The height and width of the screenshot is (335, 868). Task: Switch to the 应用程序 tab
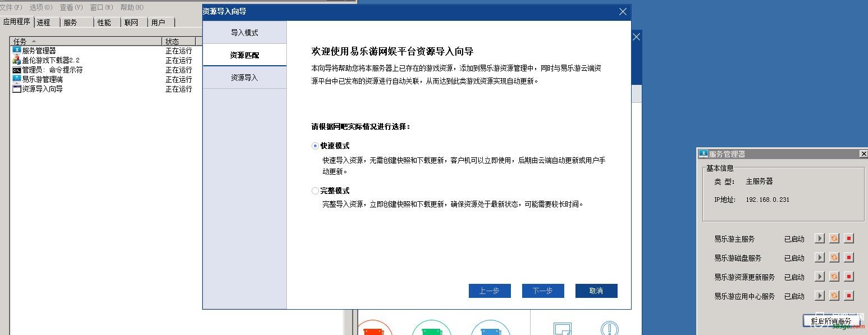point(17,21)
